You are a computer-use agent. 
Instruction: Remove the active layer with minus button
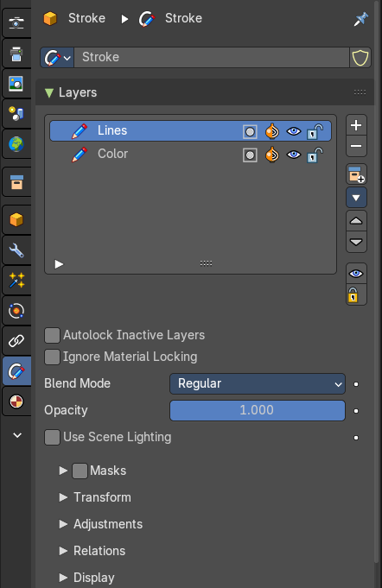tap(356, 146)
